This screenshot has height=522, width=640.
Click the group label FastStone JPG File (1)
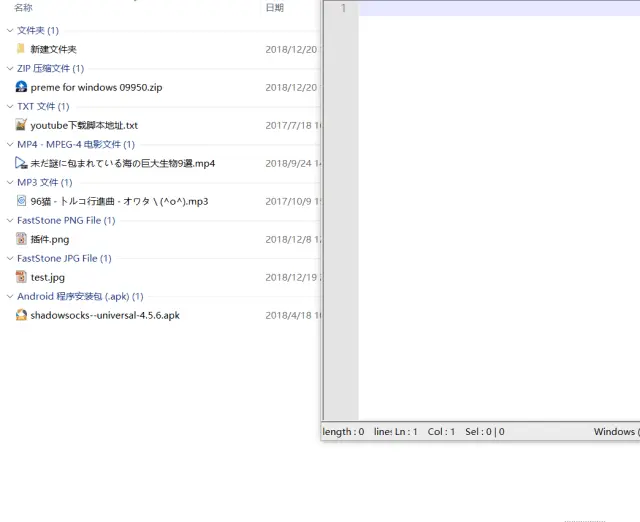click(x=64, y=258)
